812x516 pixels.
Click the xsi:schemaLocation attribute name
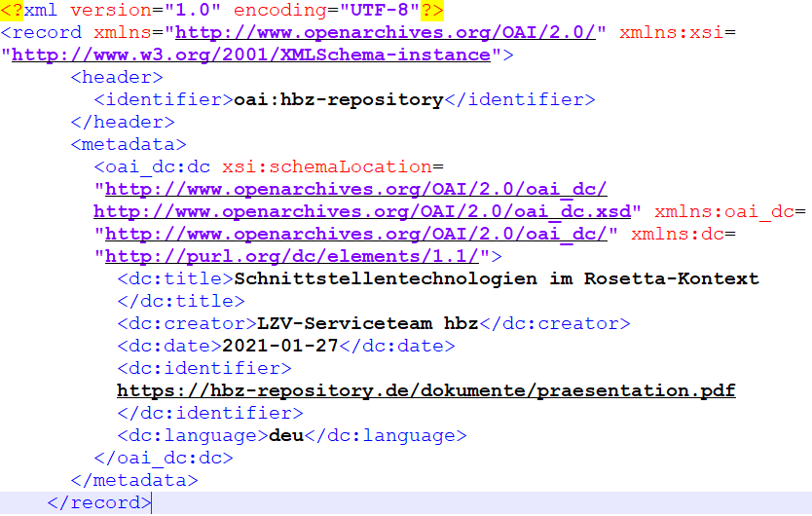(x=327, y=166)
